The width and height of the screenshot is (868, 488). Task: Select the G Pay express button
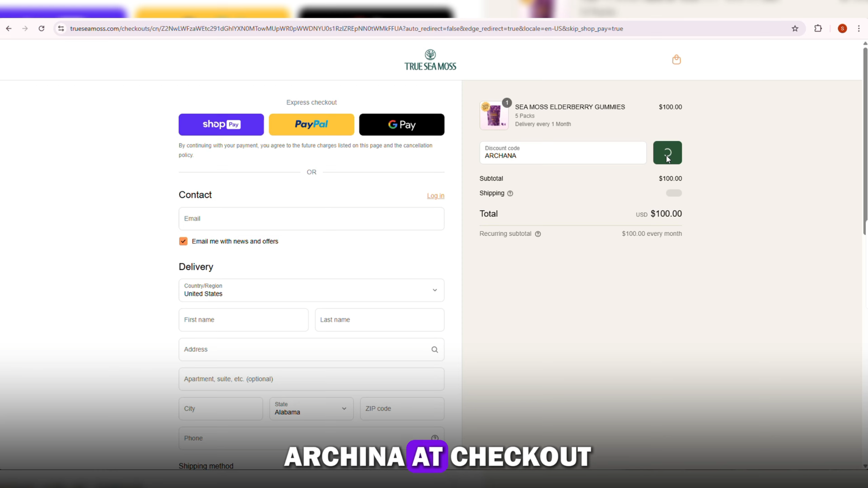401,125
